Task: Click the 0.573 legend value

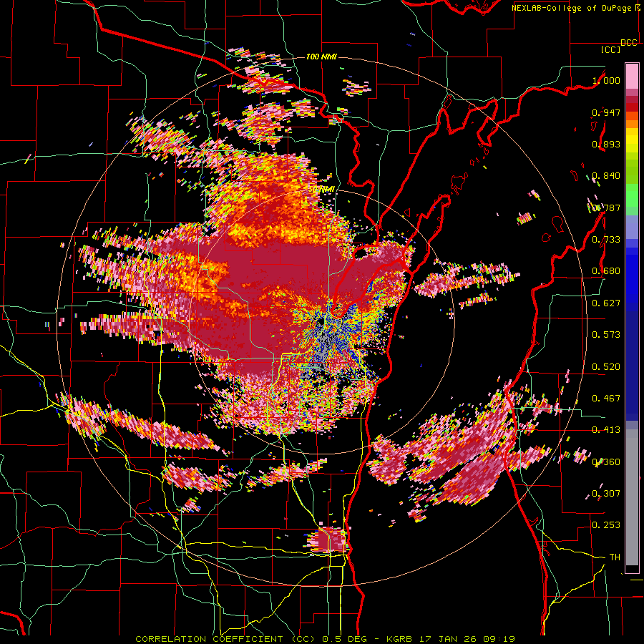Action: 606,335
